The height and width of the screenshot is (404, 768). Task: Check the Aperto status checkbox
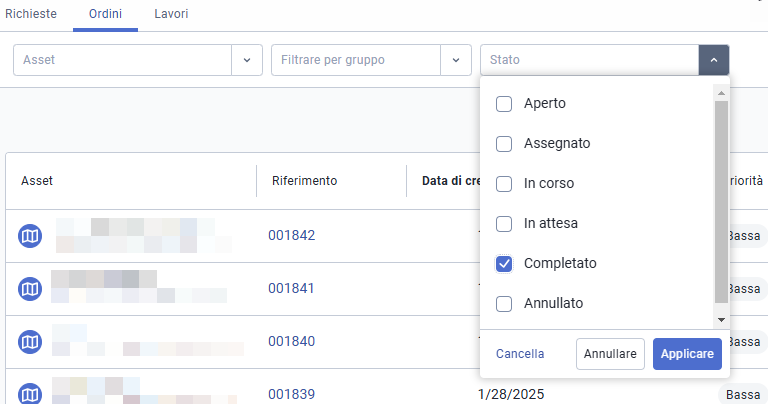(x=504, y=104)
